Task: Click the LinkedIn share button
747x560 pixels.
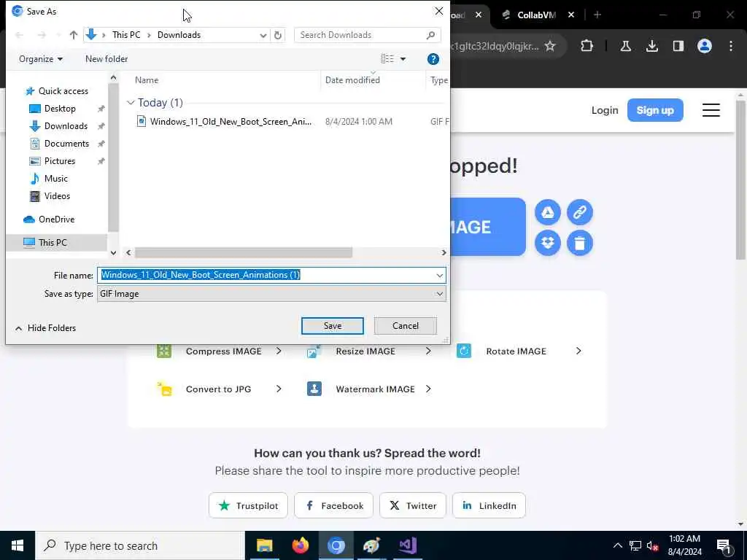Action: 489,505
